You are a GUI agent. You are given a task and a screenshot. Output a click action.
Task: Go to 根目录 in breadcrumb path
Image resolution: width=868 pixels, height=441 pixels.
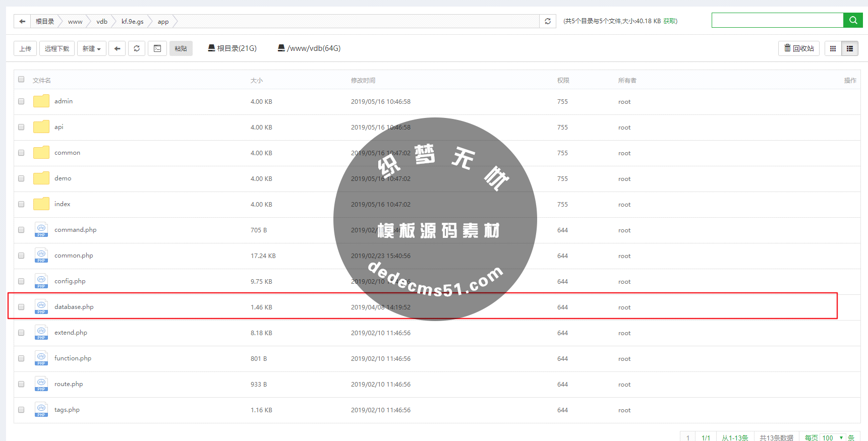45,22
